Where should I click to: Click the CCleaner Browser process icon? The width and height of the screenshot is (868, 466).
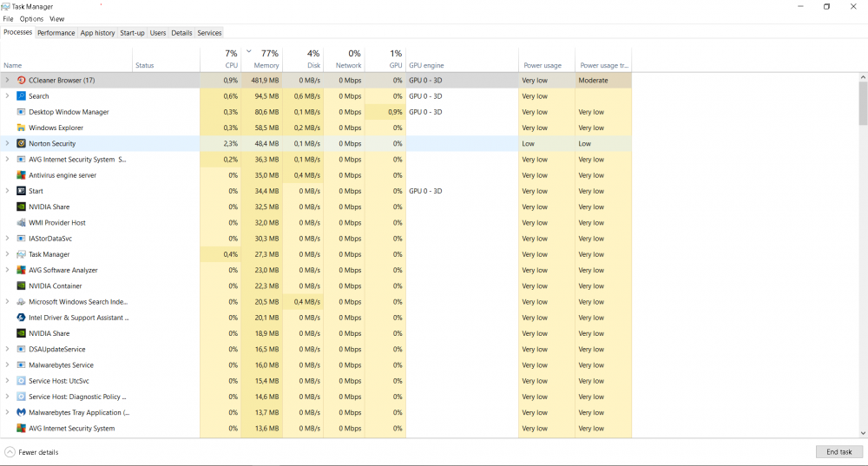(22, 81)
